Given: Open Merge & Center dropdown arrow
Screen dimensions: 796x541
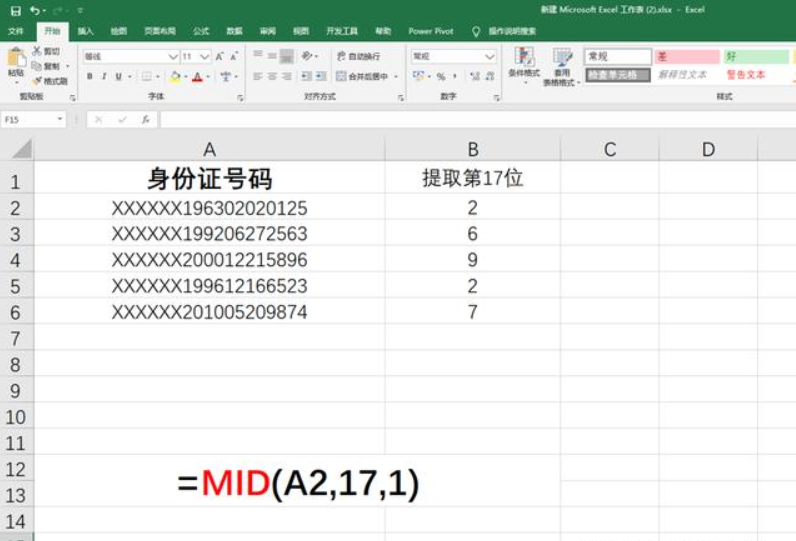Looking at the screenshot, I should (x=396, y=77).
